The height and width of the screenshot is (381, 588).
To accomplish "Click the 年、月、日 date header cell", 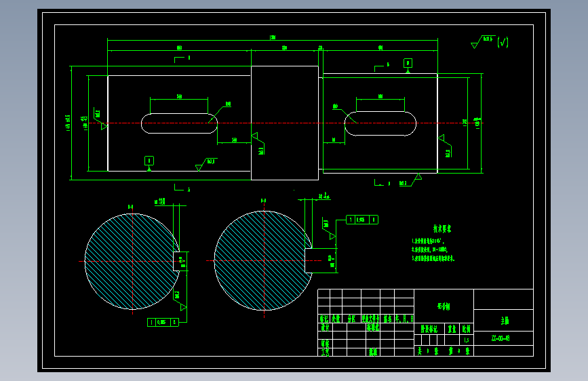I will 404,319.
